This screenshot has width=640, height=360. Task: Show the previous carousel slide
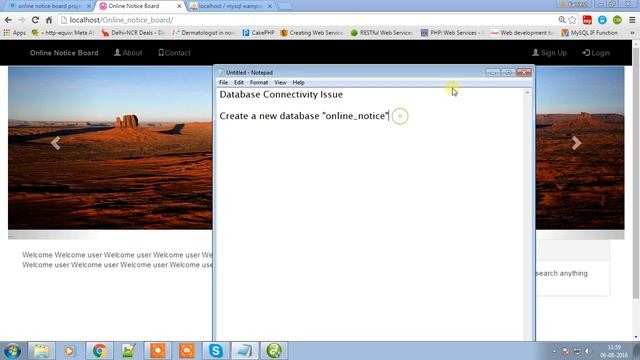point(56,143)
